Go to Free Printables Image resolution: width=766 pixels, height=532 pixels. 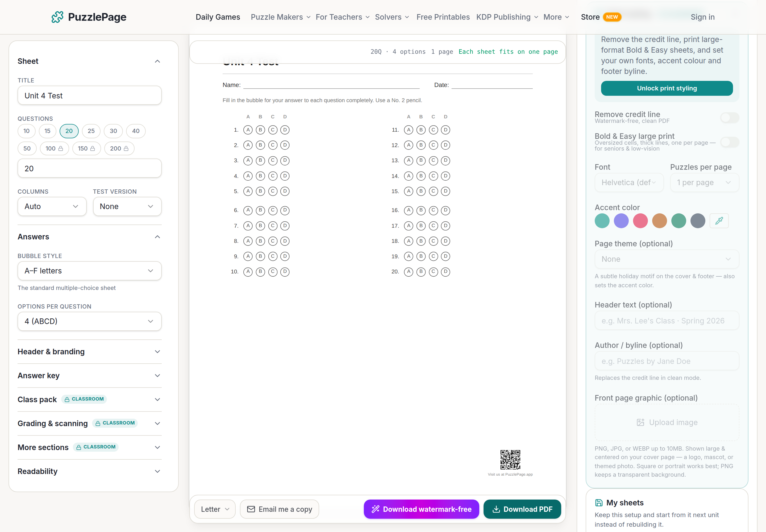pyautogui.click(x=443, y=17)
